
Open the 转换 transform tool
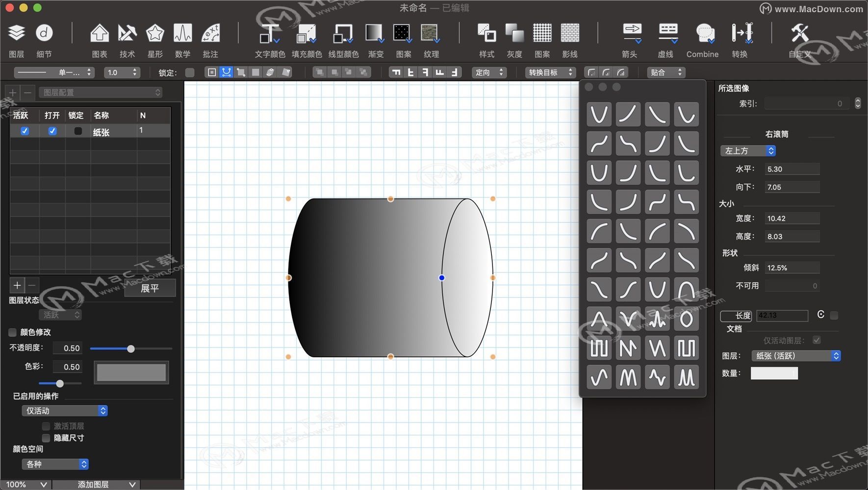coord(741,33)
